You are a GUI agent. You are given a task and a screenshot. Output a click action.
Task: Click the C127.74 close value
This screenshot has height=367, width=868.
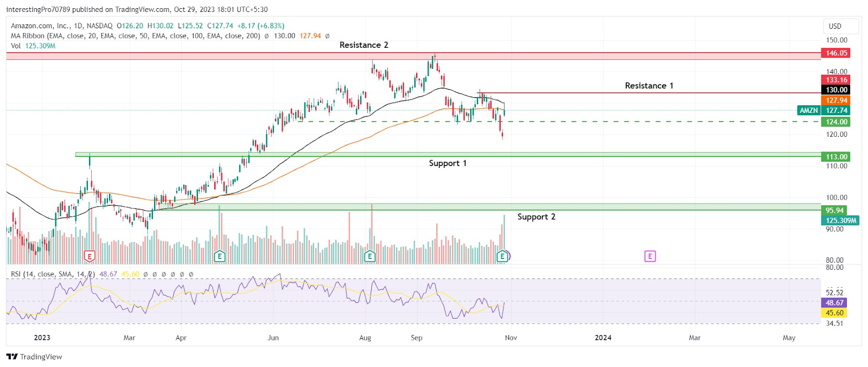[x=220, y=26]
